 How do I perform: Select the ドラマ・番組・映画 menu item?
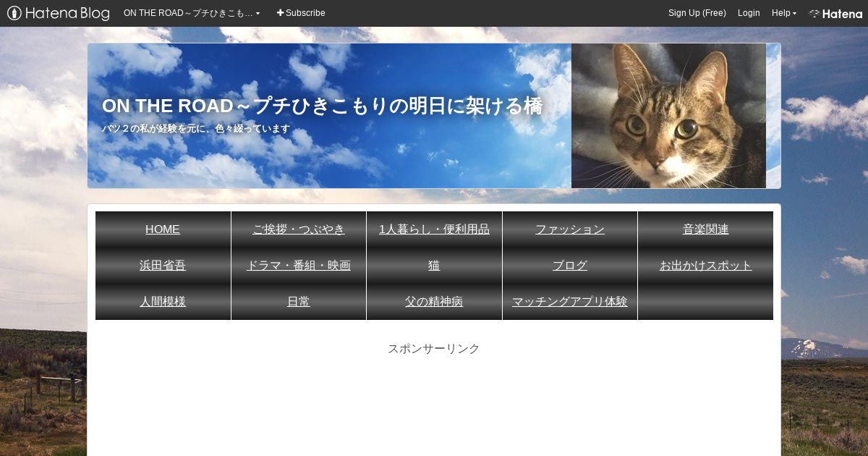click(x=299, y=266)
